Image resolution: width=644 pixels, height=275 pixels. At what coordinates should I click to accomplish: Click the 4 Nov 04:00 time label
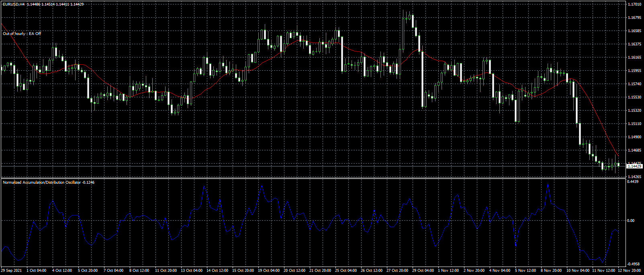tap(500, 271)
